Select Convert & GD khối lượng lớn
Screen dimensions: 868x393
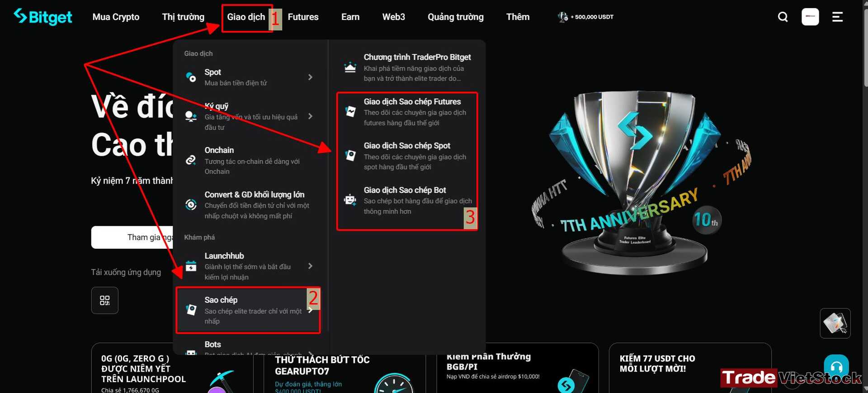[248, 205]
